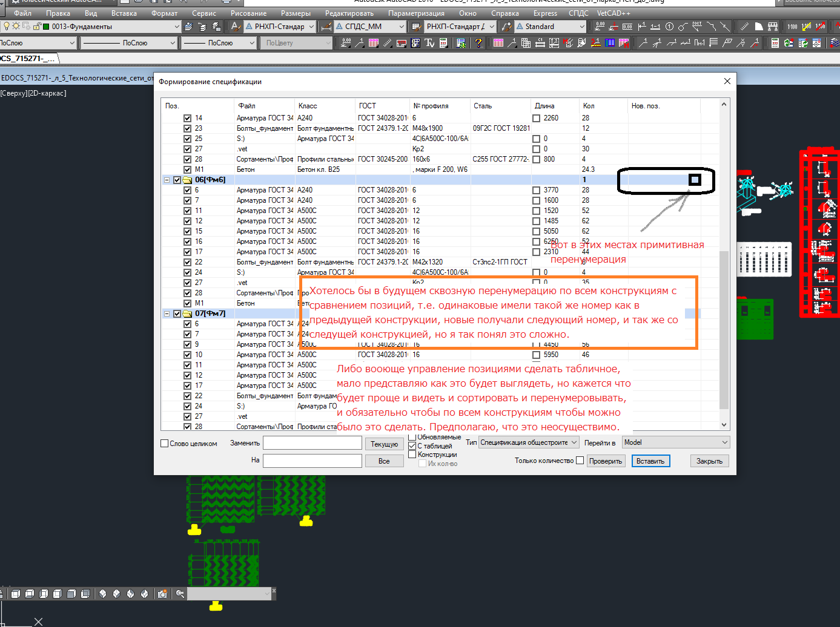Viewport: 840px width, 627px height.
Task: Open the Параметризация menu
Action: [x=417, y=13]
